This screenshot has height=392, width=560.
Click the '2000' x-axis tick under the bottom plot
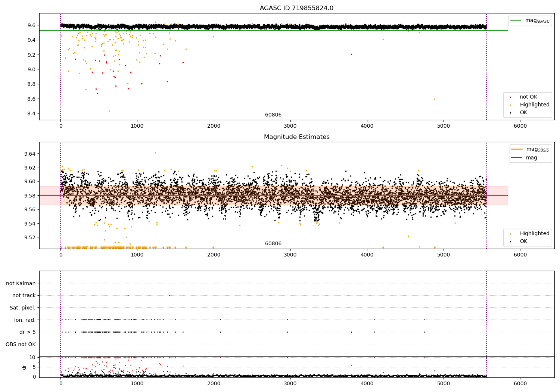[x=214, y=383]
